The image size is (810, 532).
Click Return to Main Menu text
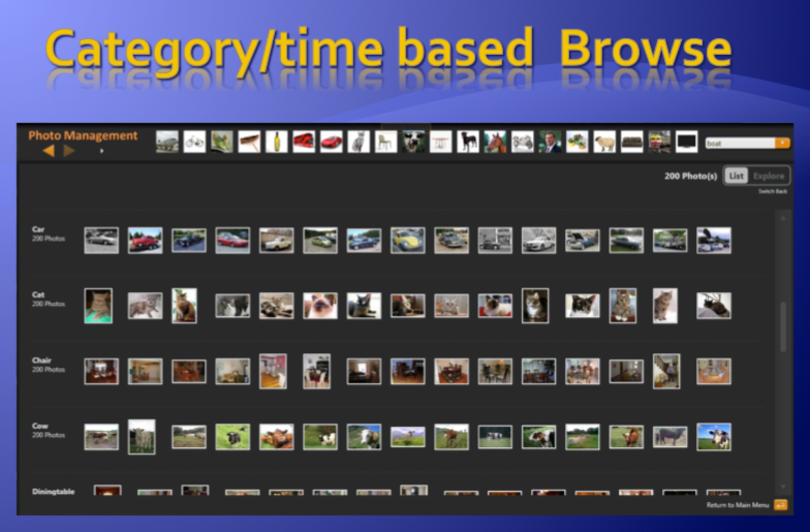coord(738,505)
